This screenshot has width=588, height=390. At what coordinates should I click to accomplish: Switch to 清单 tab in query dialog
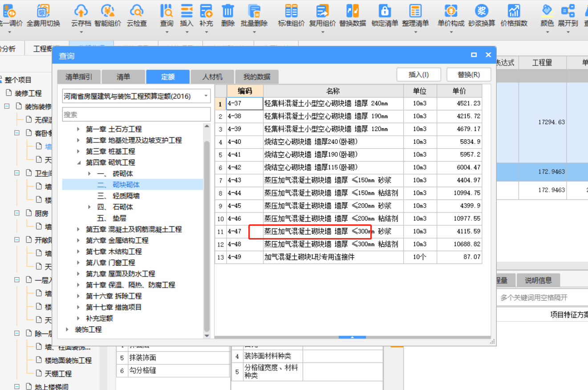click(123, 77)
